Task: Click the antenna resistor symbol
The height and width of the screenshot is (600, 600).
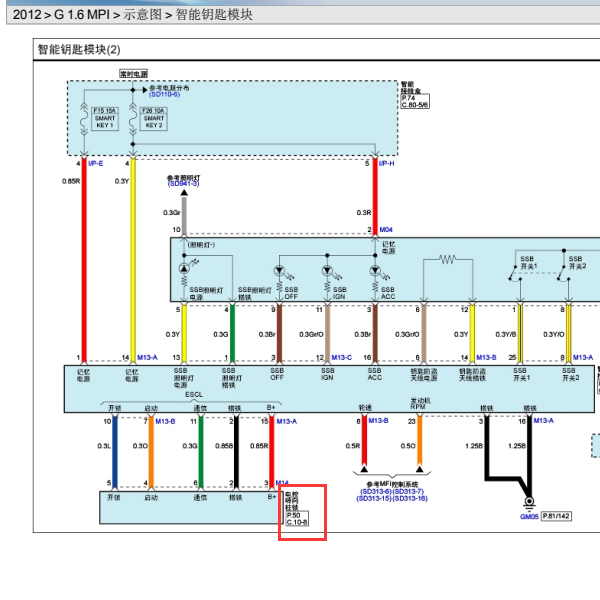Action: [x=448, y=260]
